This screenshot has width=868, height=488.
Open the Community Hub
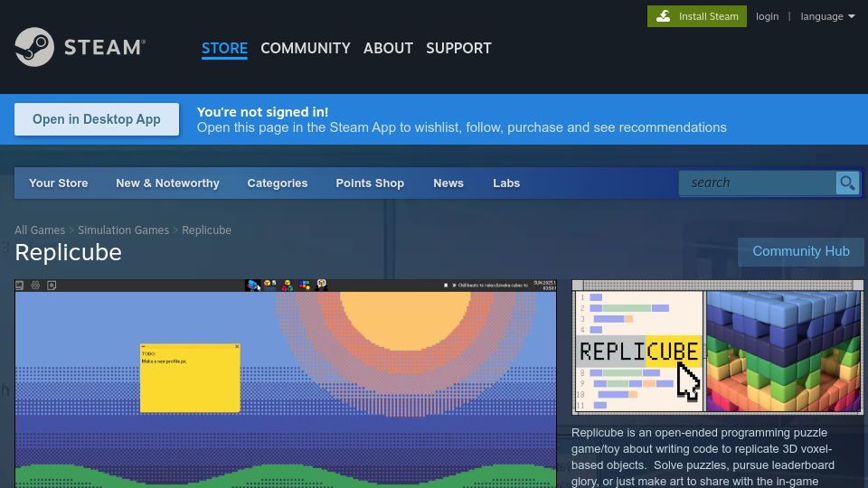click(800, 251)
